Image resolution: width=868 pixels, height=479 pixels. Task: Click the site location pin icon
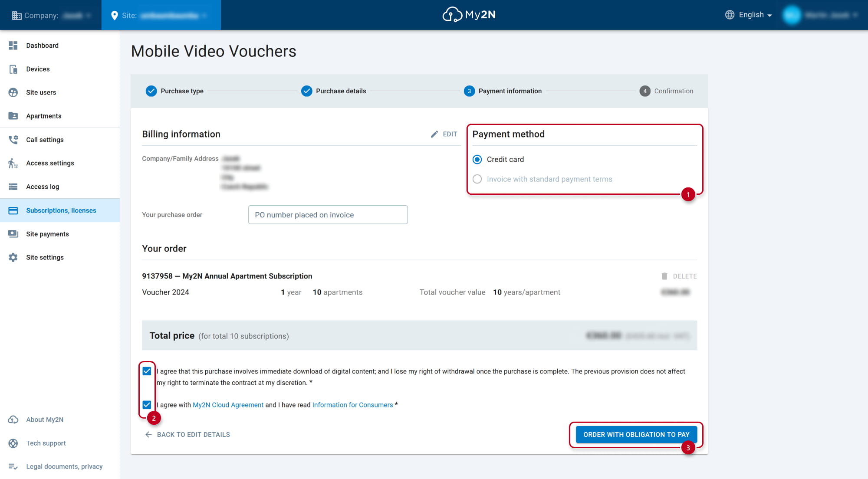pyautogui.click(x=115, y=15)
